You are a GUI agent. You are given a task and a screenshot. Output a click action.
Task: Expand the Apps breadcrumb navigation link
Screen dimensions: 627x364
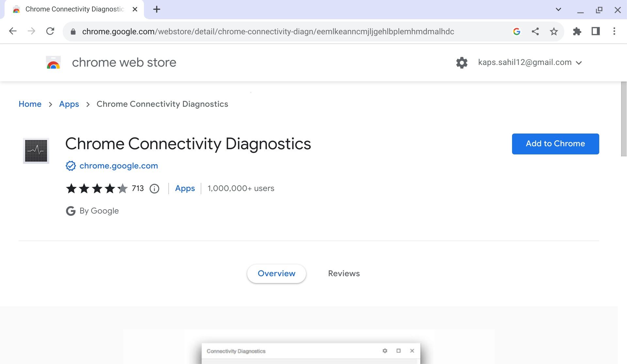69,104
